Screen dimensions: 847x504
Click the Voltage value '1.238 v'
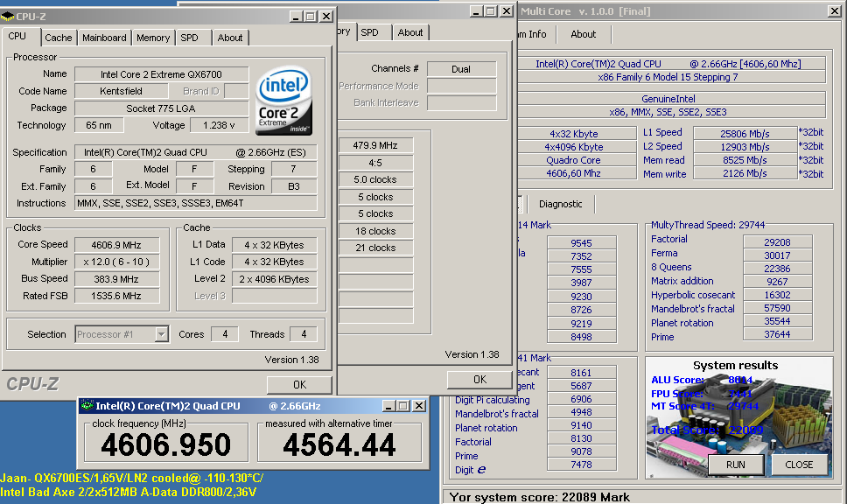[x=219, y=125]
